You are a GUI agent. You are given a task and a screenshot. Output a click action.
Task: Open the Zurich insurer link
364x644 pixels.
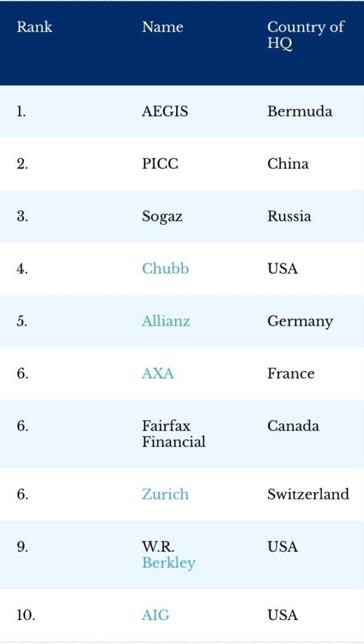point(165,494)
